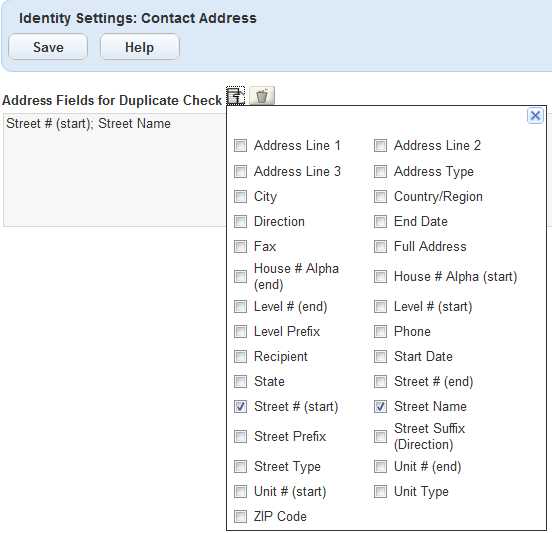Enable the ZIP Code checkbox

tap(240, 516)
